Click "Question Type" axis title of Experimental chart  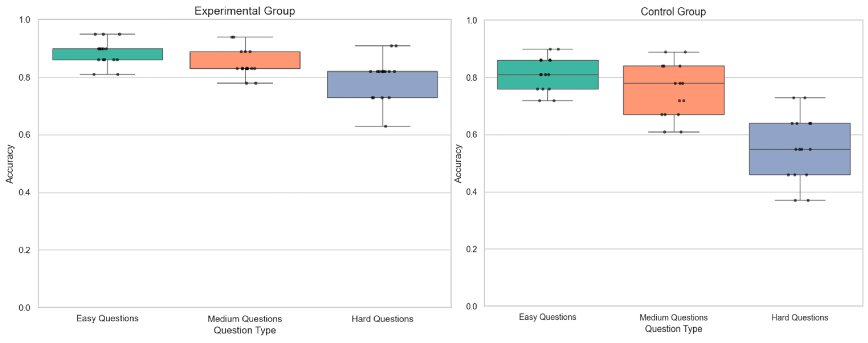(x=245, y=330)
